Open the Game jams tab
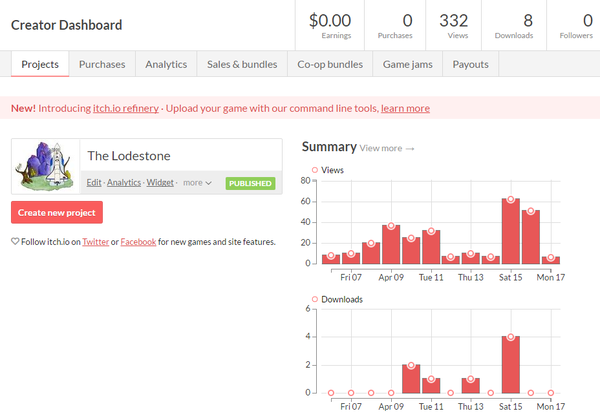This screenshot has height=420, width=600. tap(407, 64)
